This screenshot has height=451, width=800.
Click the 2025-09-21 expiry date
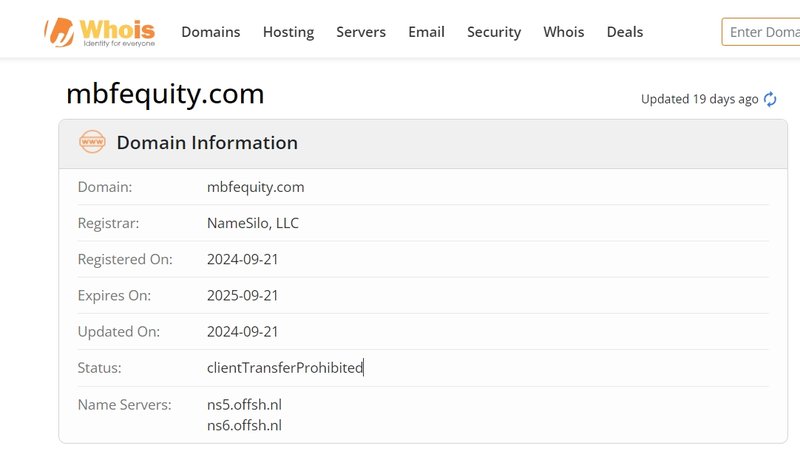[243, 296]
